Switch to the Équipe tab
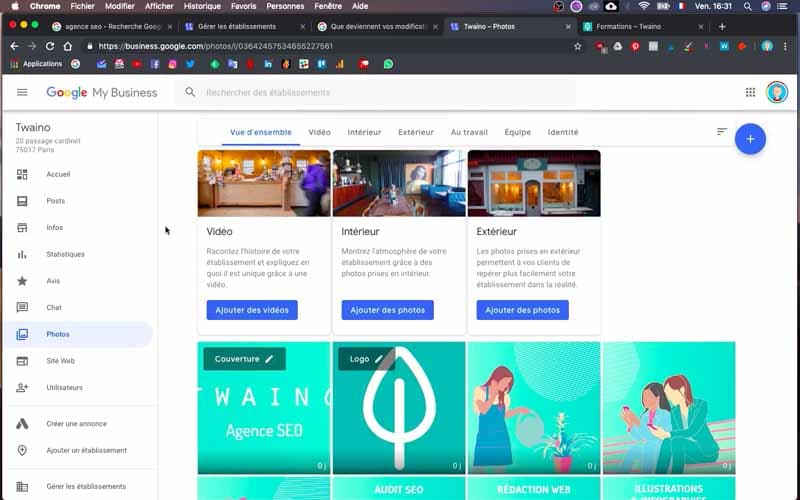Viewport: 800px width, 500px height. (517, 132)
